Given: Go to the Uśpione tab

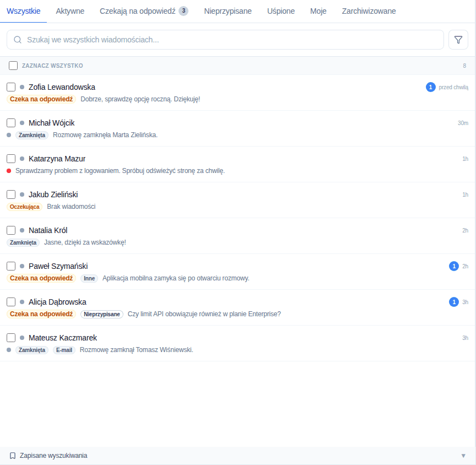Looking at the screenshot, I should coord(281,11).
